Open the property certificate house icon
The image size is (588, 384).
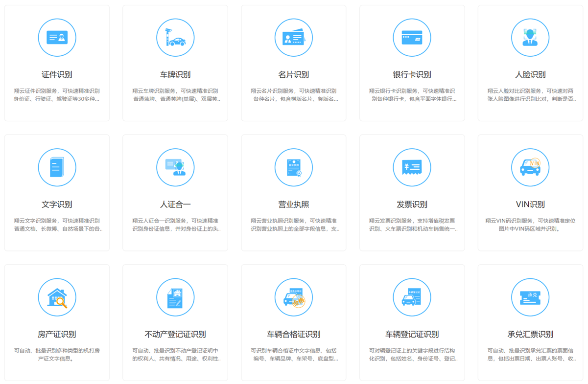57,297
